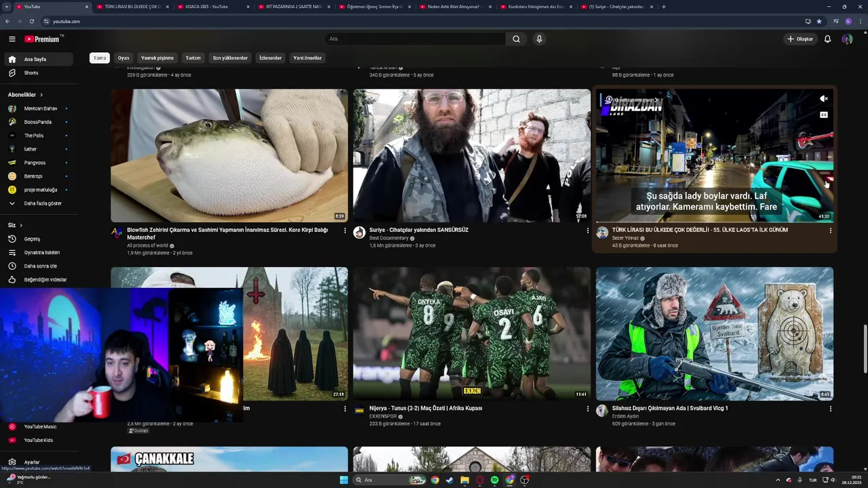Open the notifications bell

827,39
